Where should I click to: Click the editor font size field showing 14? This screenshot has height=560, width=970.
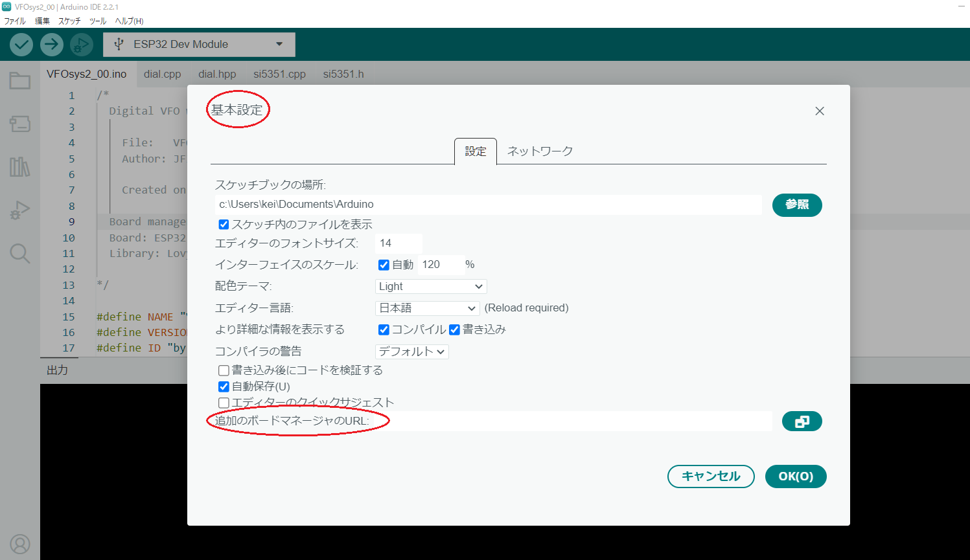398,243
